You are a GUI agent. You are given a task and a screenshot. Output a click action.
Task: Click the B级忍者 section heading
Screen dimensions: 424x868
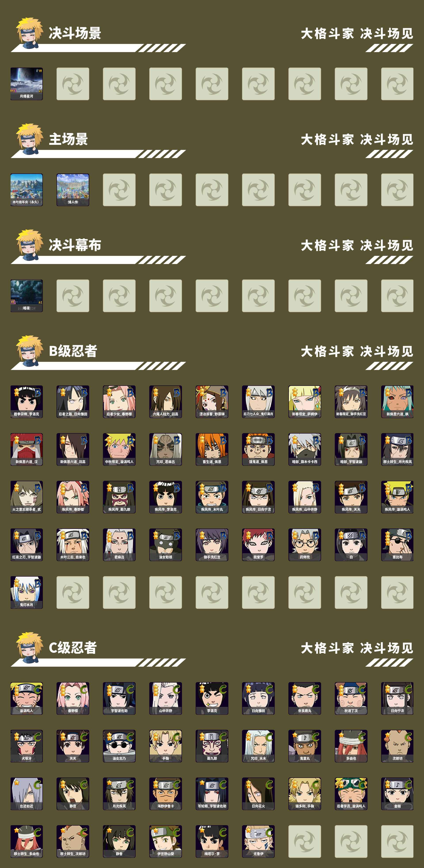73,351
